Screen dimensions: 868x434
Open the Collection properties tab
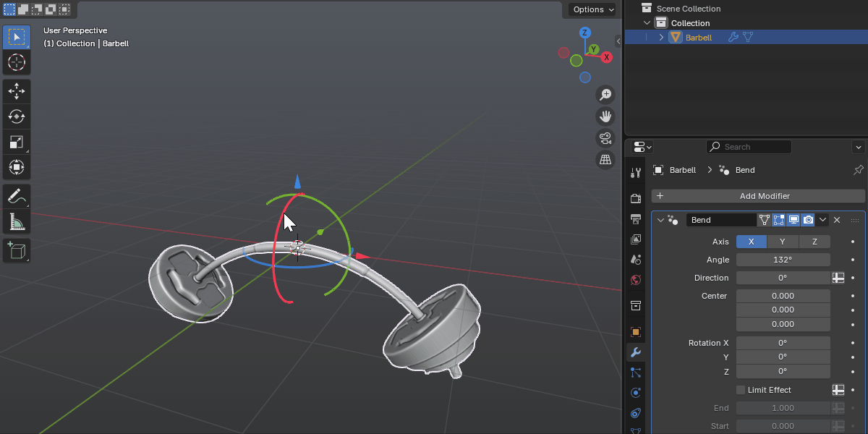coord(636,305)
